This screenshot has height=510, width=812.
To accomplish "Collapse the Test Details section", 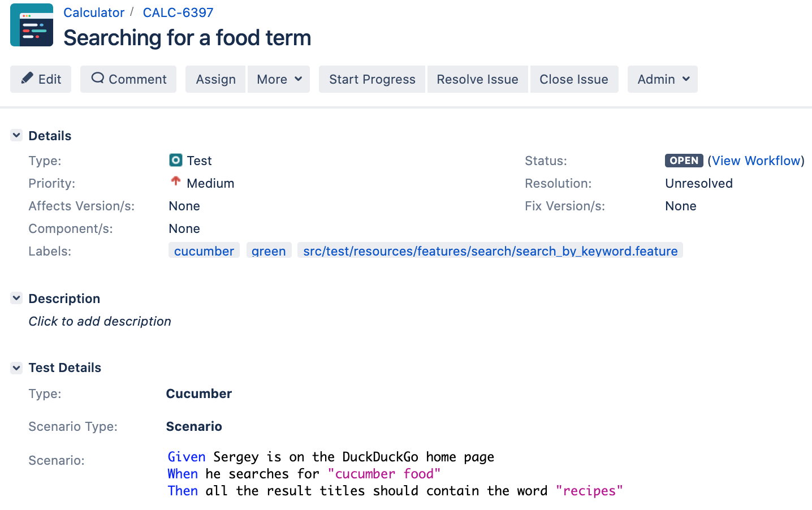I will coord(16,368).
